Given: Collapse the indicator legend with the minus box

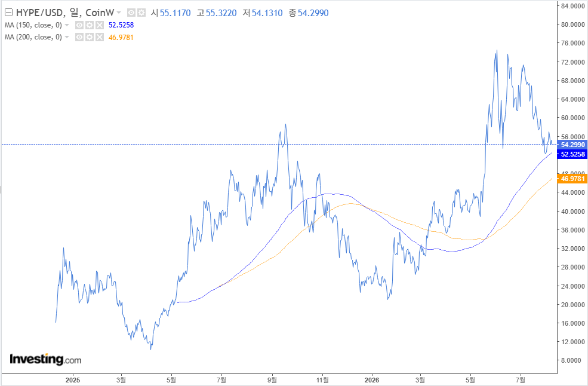Looking at the screenshot, I should point(8,13).
